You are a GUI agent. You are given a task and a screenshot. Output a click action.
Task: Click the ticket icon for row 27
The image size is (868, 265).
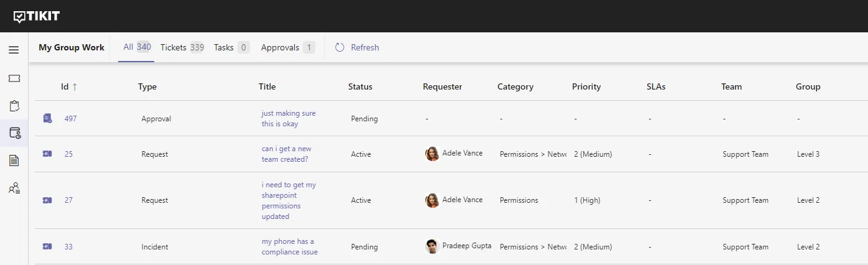click(x=47, y=200)
